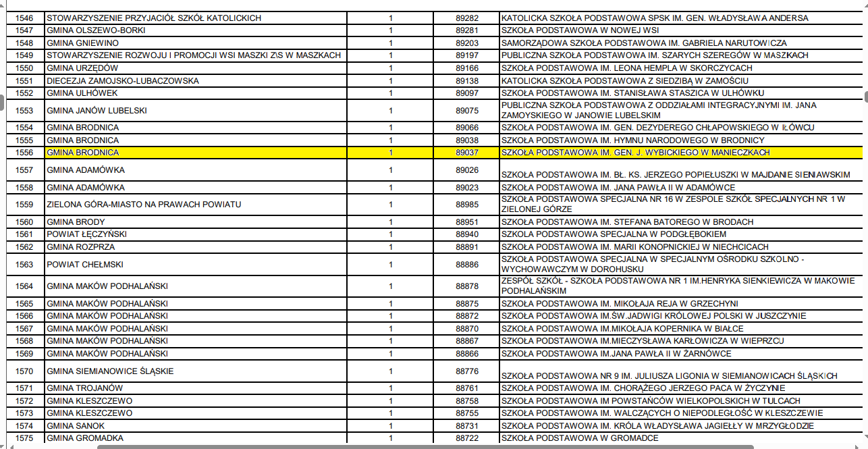Select code 88940

[x=466, y=234]
